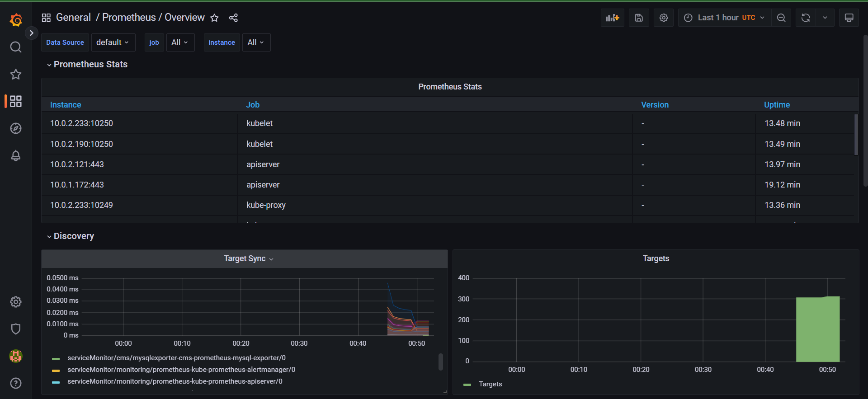Cycle the view mode monitor icon
Screen dimensions: 868x399
849,18
